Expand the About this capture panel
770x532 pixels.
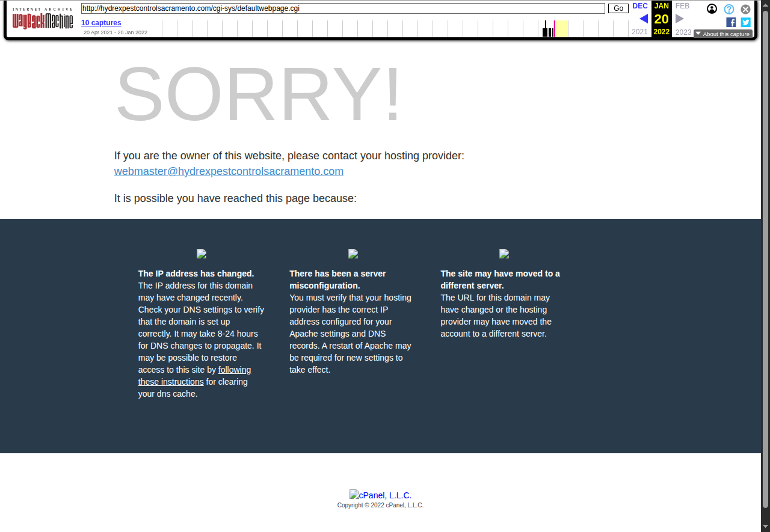tap(722, 34)
